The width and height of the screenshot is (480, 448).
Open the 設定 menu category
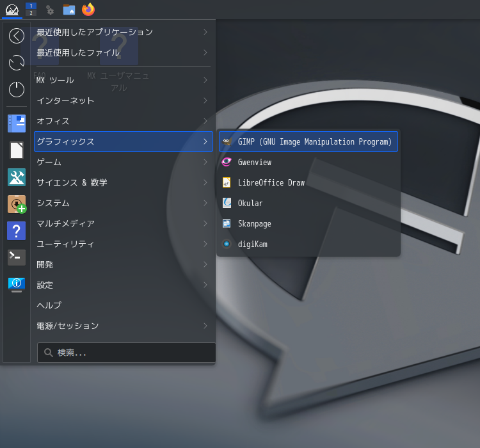[x=124, y=285]
